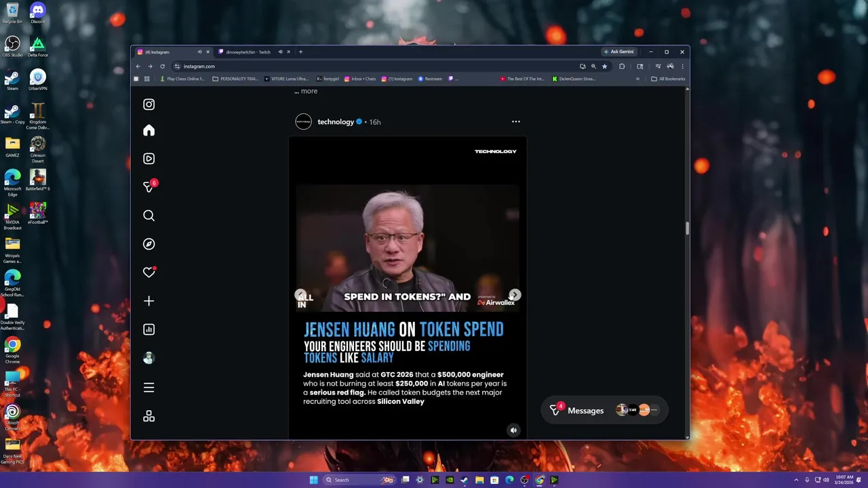Screen dimensions: 868x488
Task: Open VITURE Luma Ultra bookmark
Action: pos(286,79)
